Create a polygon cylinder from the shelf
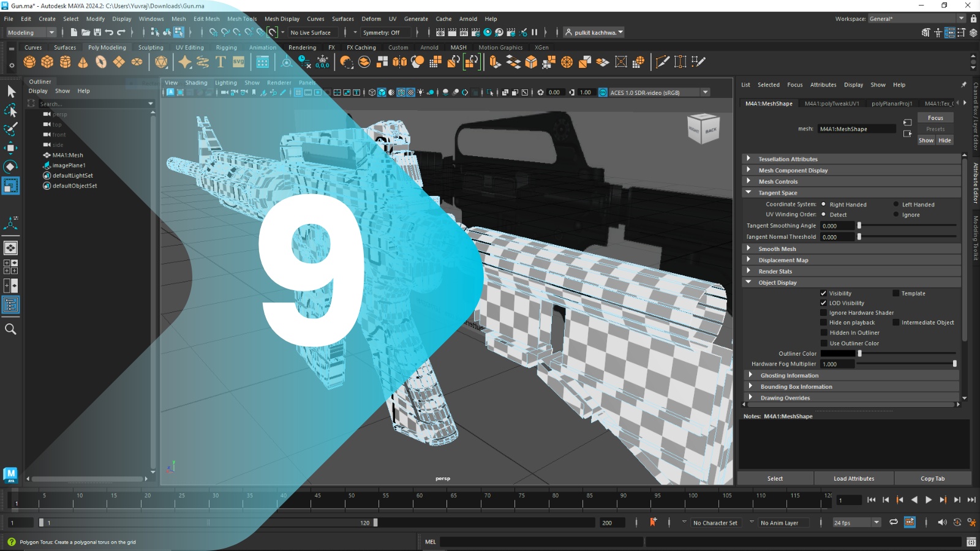Screen dimensions: 980x551 [65, 62]
